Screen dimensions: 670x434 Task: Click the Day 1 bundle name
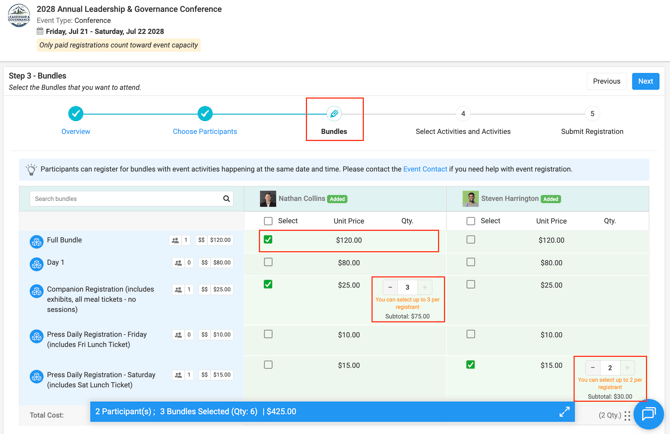pos(56,262)
